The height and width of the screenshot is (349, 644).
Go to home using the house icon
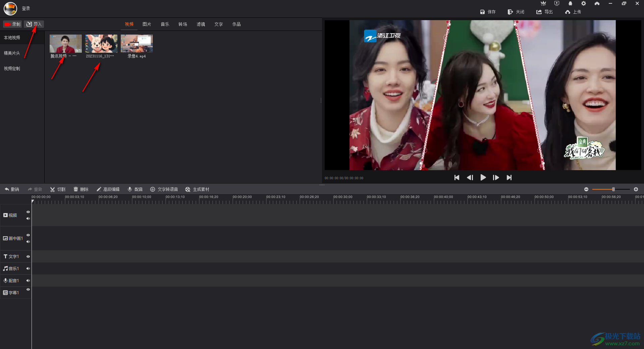[x=597, y=3]
